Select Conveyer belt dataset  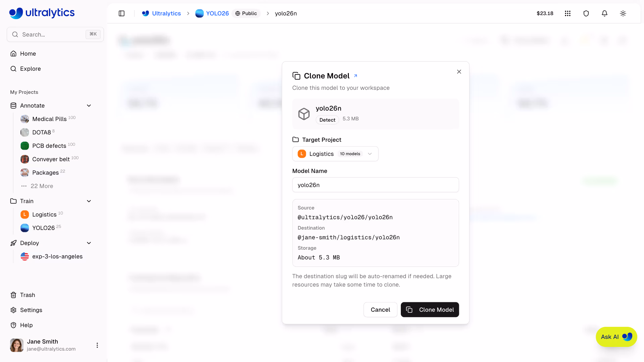pyautogui.click(x=51, y=159)
